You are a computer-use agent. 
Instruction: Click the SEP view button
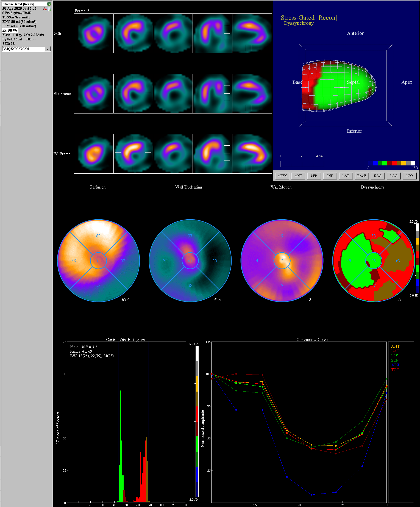[314, 176]
